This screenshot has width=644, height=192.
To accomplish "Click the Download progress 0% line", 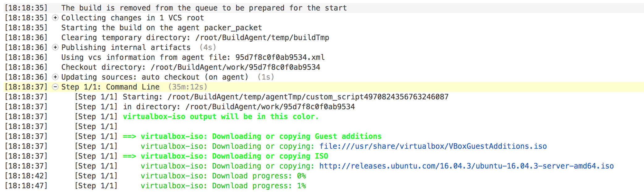I will pos(223,176).
